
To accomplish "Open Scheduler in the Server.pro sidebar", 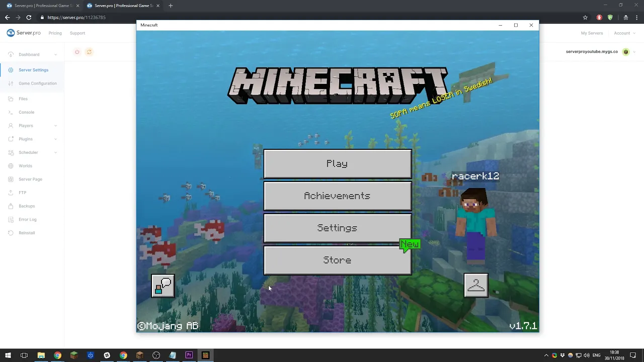I will tap(28, 152).
